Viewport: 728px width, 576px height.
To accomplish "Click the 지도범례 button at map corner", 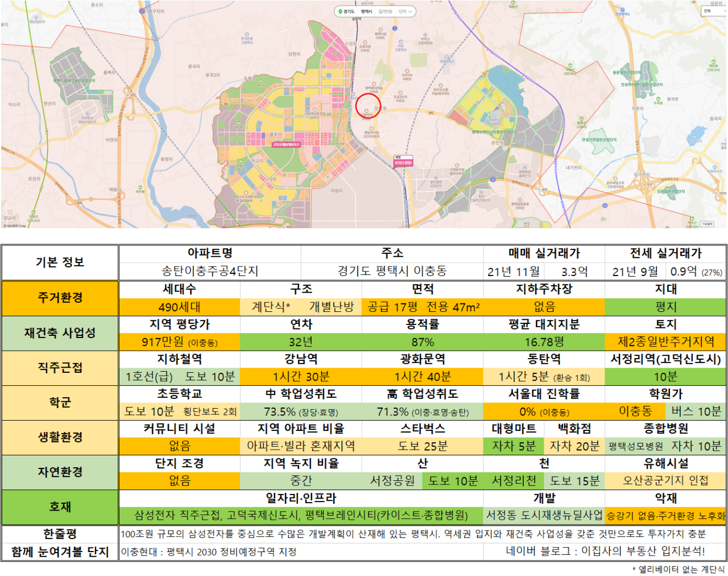I will tap(707, 224).
